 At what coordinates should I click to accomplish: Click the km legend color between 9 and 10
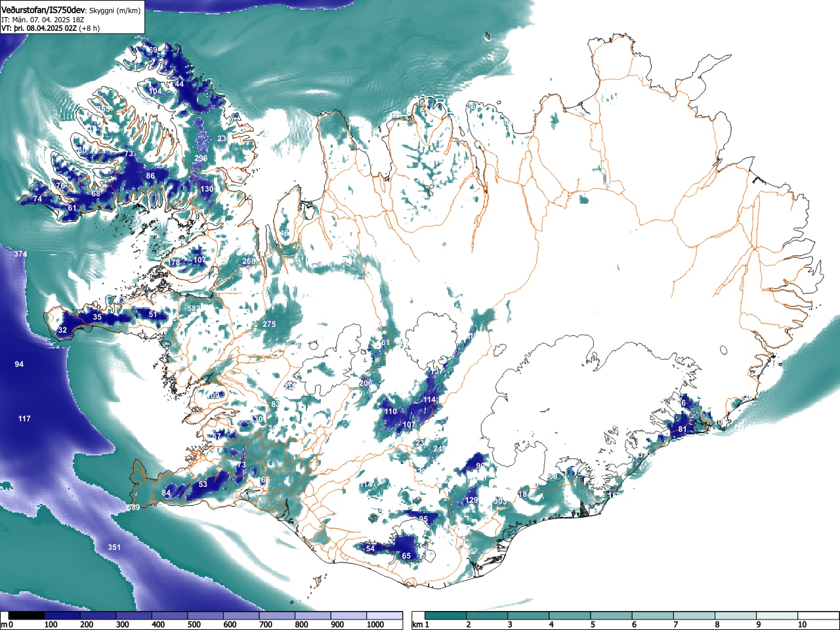[x=778, y=616]
